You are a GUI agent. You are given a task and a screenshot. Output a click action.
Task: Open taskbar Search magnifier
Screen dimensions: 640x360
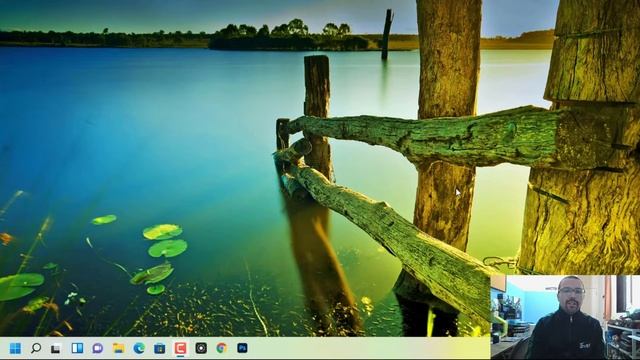pos(36,348)
